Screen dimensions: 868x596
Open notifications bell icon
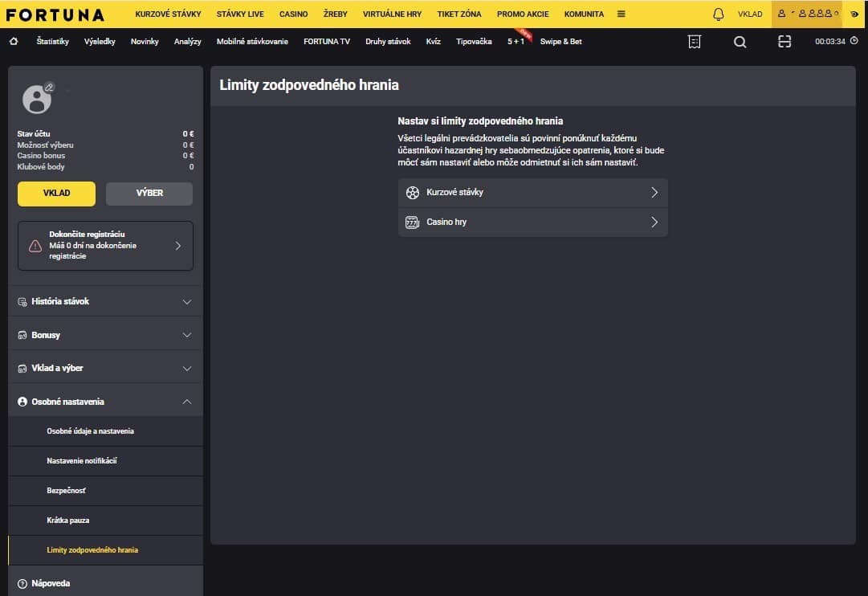click(x=718, y=14)
